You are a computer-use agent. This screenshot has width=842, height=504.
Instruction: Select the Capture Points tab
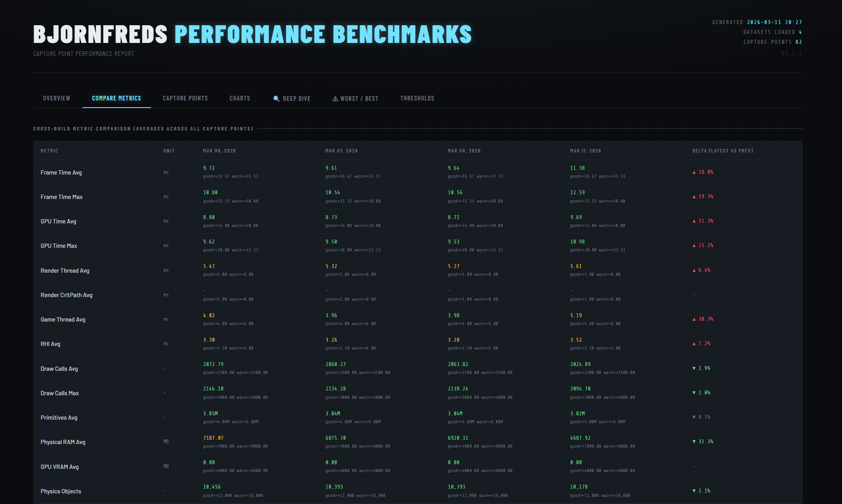click(x=185, y=98)
